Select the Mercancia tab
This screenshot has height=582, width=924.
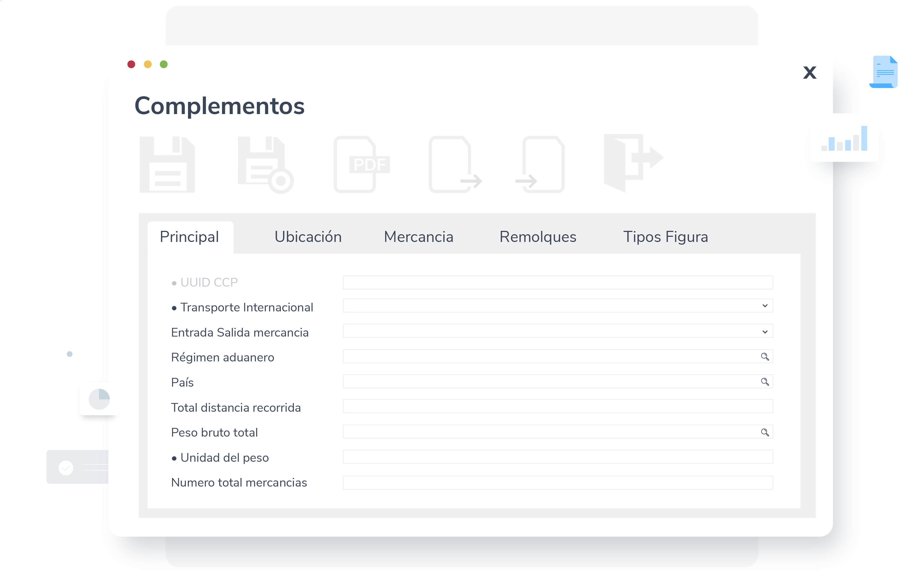(419, 237)
